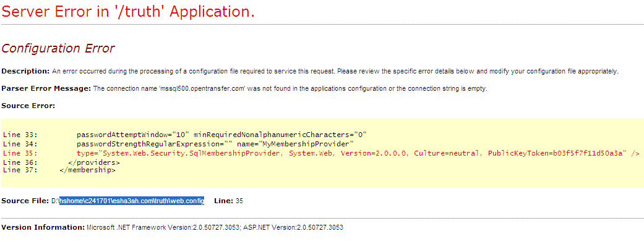644x247 pixels.
Task: Click the 'Line 34:' passwordStrengthRegularExpression line
Action: 178,144
